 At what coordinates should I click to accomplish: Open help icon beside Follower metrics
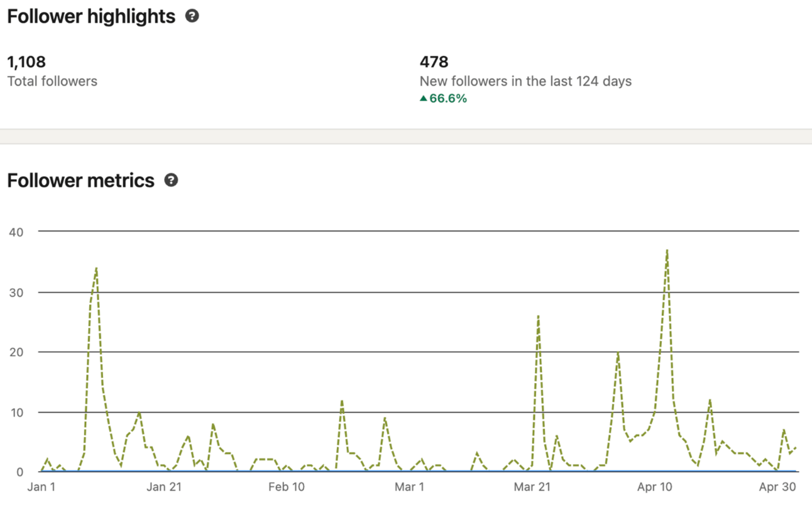click(x=171, y=181)
